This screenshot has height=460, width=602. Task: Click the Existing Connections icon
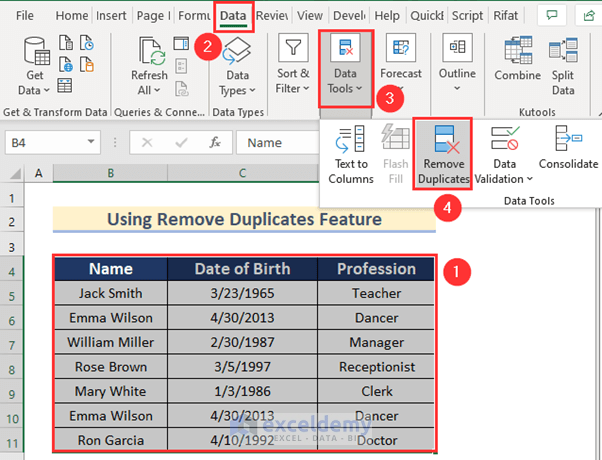click(x=87, y=64)
